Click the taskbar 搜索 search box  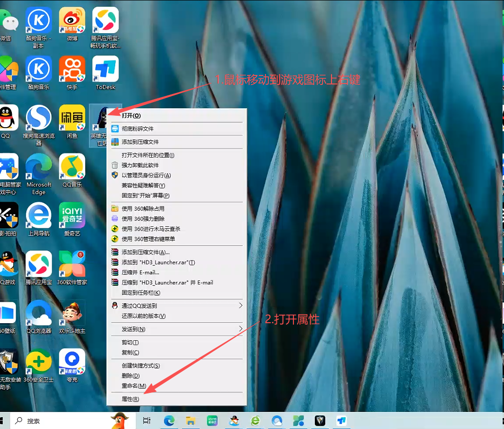click(x=57, y=421)
